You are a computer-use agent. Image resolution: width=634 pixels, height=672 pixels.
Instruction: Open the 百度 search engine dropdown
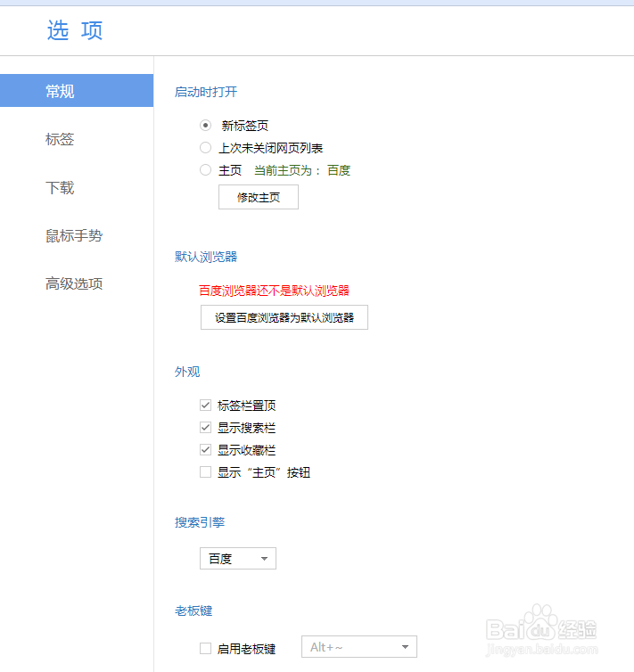tap(238, 559)
